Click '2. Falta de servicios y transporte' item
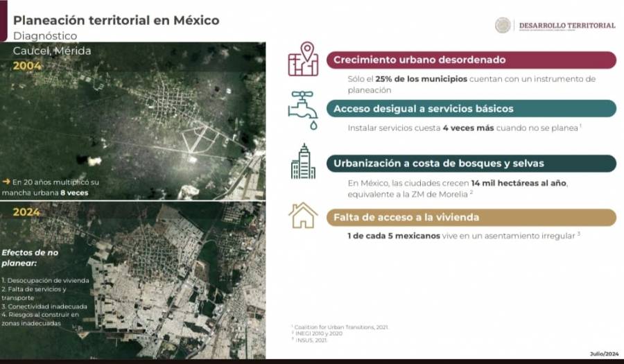 [x=34, y=293]
